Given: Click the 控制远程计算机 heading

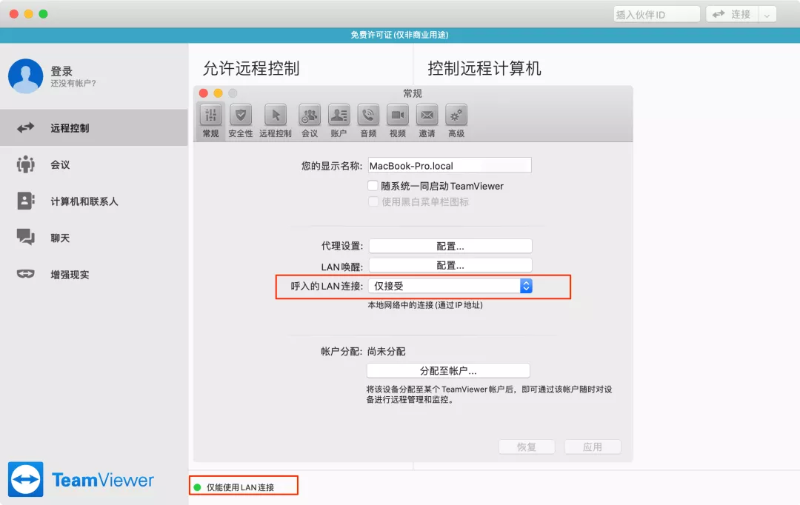Looking at the screenshot, I should point(484,68).
